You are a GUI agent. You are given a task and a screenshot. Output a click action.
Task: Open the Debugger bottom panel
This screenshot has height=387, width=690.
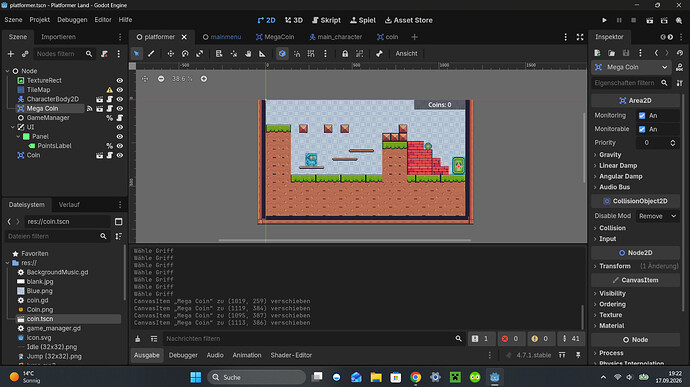pyautogui.click(x=183, y=355)
